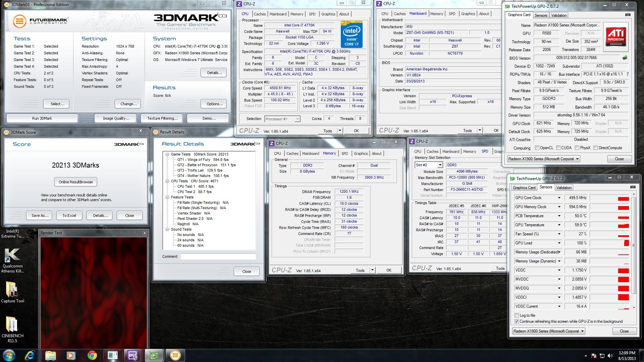Open the Tools arrow in CPU-Z CPU window
This screenshot has width=644, height=362.
click(339, 131)
